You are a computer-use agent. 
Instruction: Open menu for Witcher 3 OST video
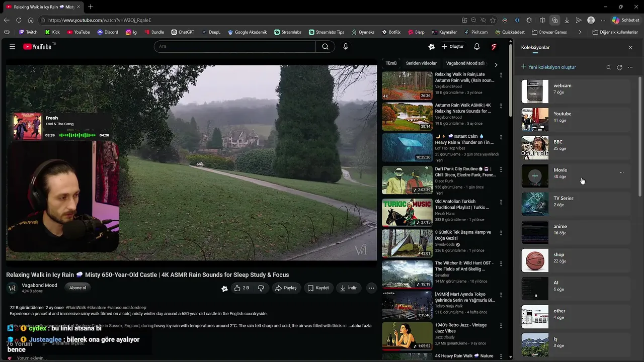click(x=501, y=263)
